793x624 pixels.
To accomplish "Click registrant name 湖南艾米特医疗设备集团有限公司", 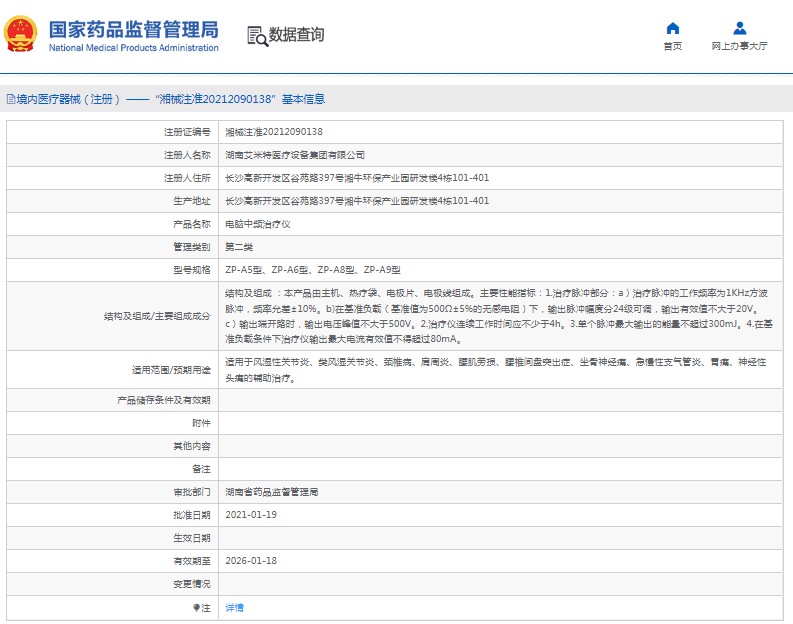I will (295, 155).
